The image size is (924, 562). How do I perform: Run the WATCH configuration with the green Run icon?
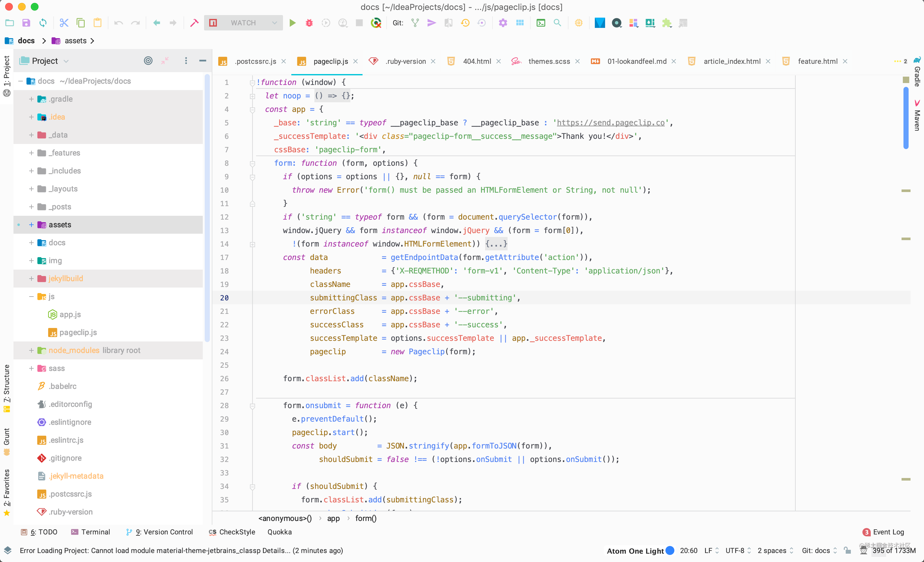click(292, 22)
